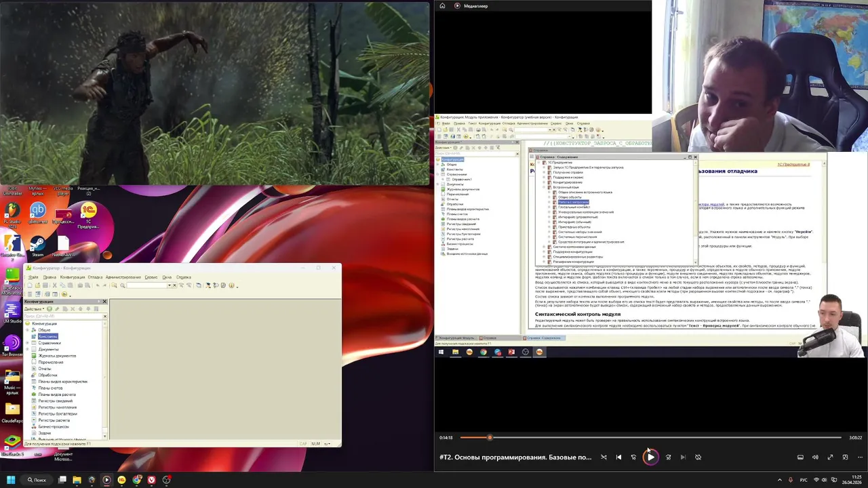
Task: Skip forward 30 seconds in media player
Action: (x=668, y=457)
